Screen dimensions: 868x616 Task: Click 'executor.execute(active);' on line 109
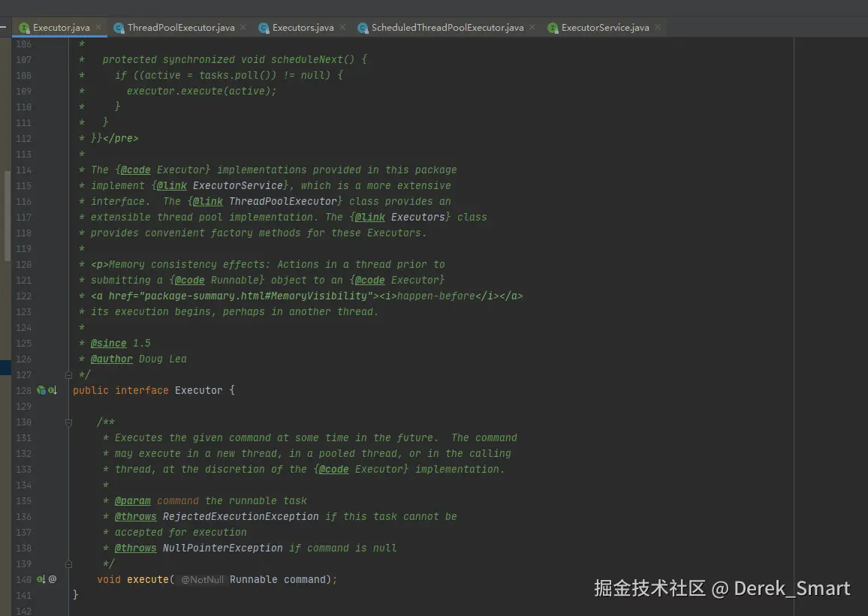(x=201, y=92)
